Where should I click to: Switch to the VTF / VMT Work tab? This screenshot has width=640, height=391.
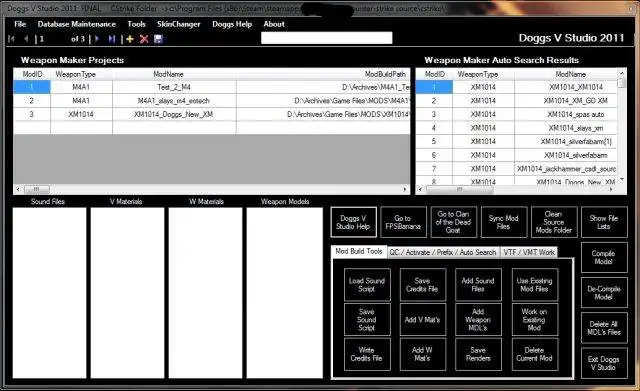pyautogui.click(x=529, y=252)
